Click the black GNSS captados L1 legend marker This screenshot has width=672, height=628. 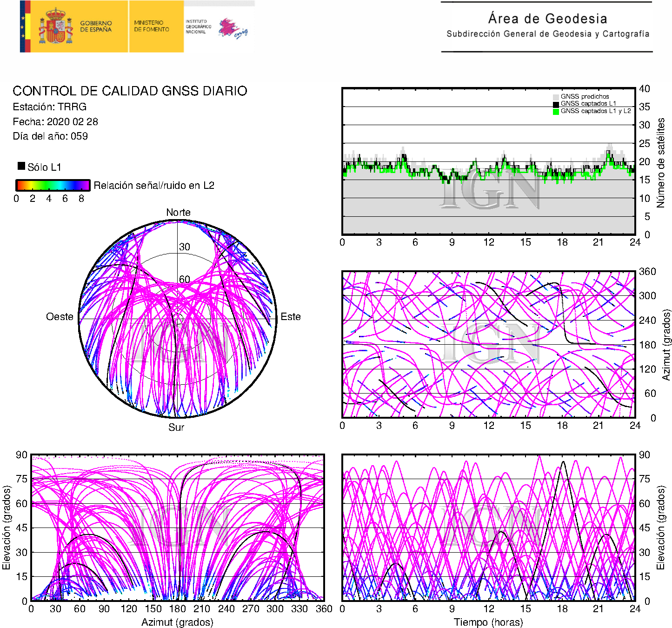[x=556, y=104]
